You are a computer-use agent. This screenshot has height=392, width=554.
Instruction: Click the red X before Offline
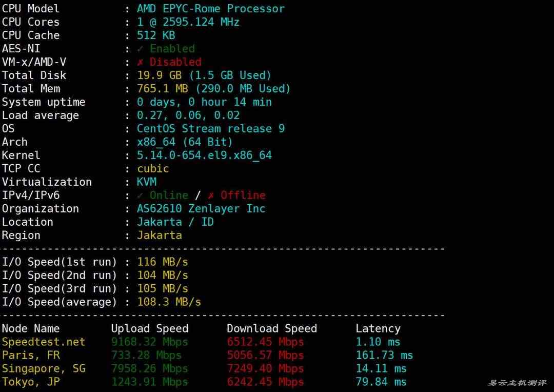click(x=211, y=195)
